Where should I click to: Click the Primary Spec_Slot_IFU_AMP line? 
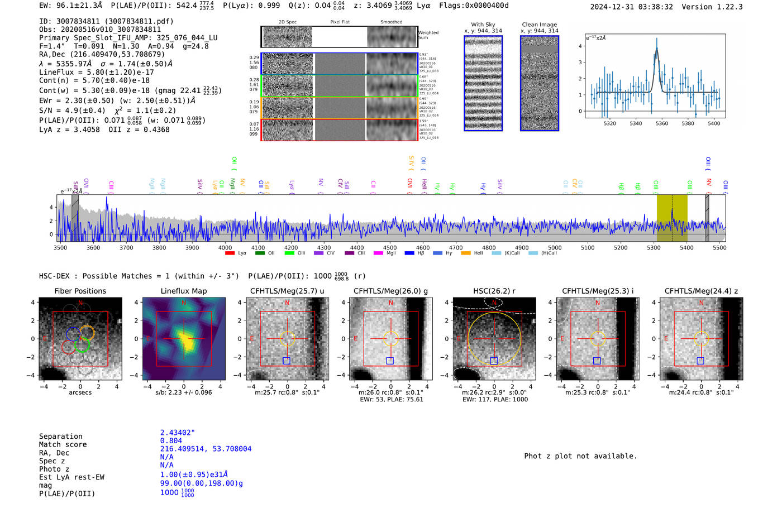128,38
